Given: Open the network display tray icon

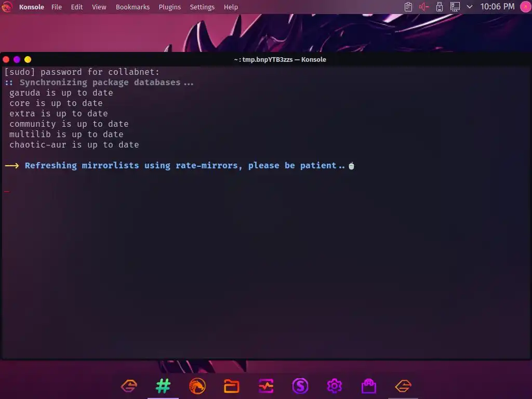Looking at the screenshot, I should (x=455, y=7).
